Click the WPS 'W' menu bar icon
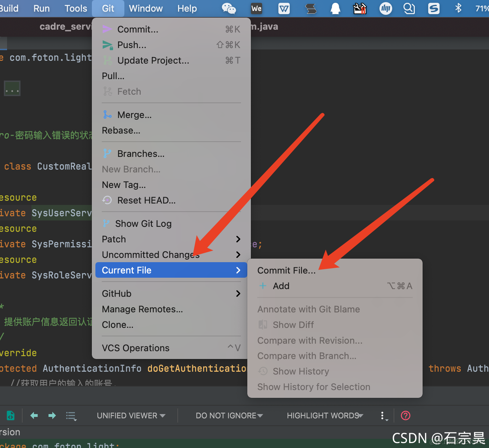Screen dimensions: 489x448 (x=284, y=8)
